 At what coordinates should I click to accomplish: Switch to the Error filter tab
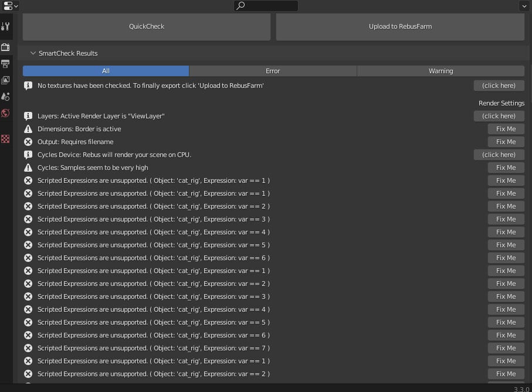pos(272,70)
